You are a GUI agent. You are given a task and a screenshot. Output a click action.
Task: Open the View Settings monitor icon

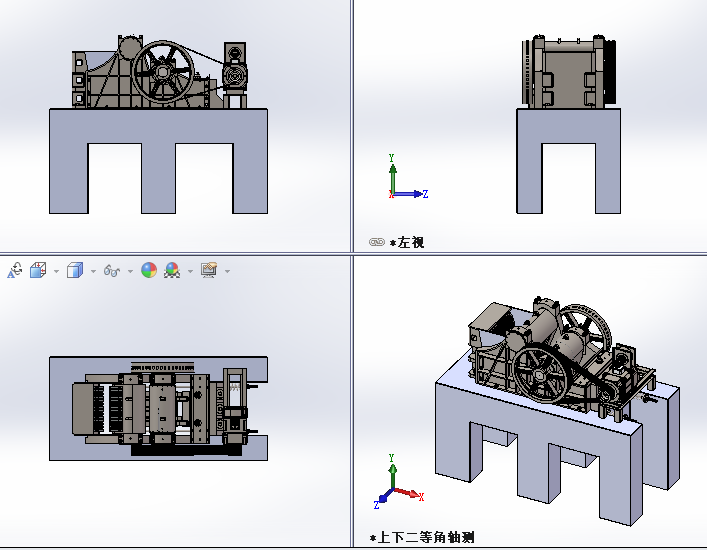click(209, 271)
